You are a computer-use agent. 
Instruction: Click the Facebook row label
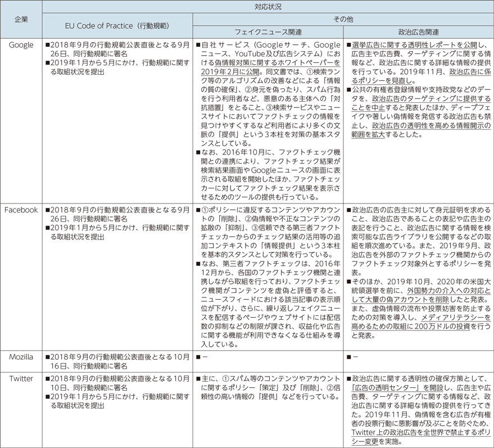21,210
